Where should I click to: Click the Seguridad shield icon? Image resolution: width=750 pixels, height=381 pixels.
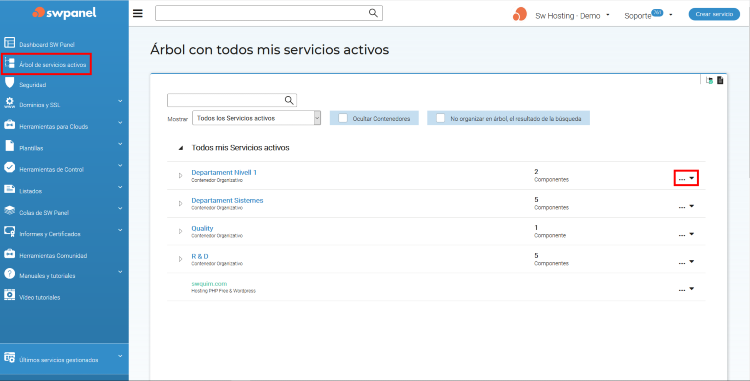(9, 83)
